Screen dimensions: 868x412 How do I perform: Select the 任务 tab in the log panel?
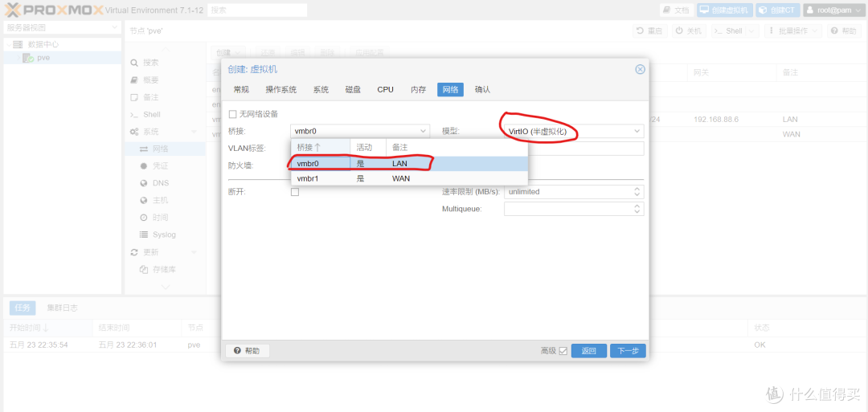[23, 308]
